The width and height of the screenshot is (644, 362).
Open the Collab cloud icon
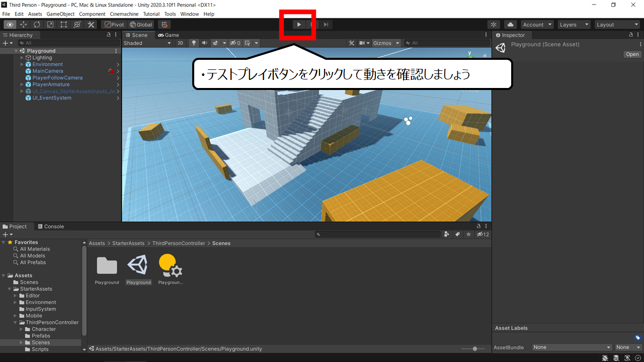pos(510,25)
